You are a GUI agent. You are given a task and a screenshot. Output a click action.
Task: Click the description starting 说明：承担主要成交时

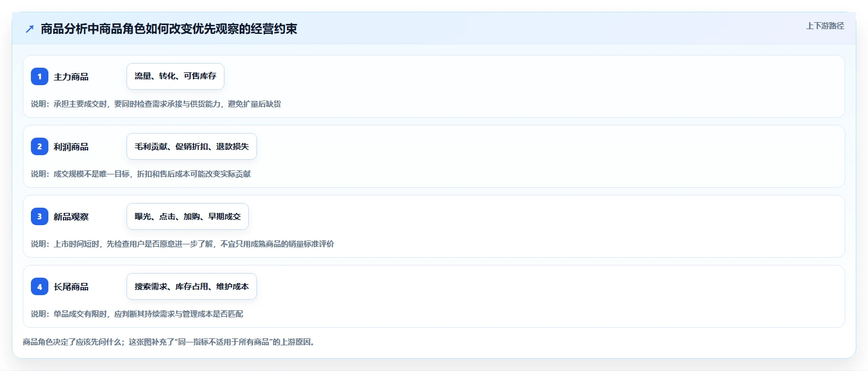156,104
